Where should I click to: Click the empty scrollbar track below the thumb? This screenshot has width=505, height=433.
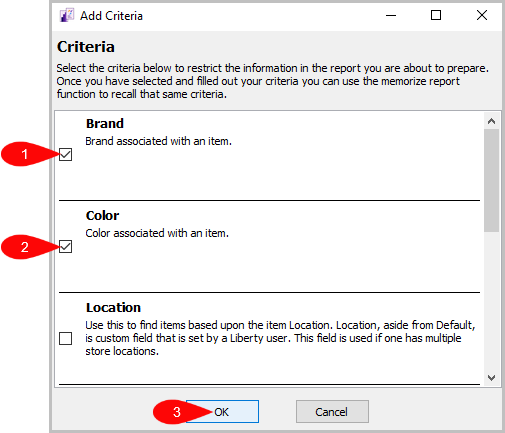(491, 301)
